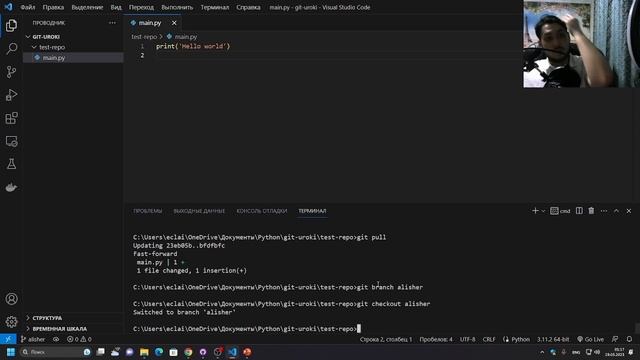This screenshot has height=360, width=640.
Task: Click the remote window indicator in status bar
Action: (x=8, y=339)
